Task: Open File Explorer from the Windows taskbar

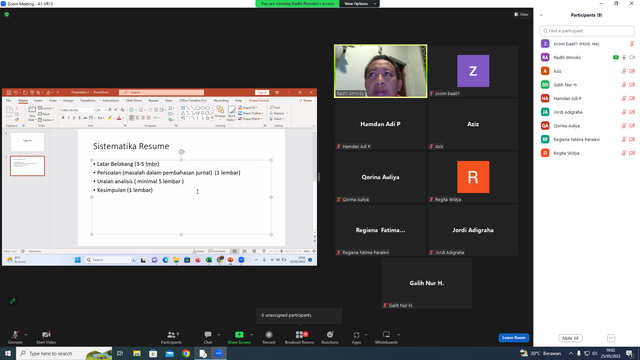Action: coord(137,353)
